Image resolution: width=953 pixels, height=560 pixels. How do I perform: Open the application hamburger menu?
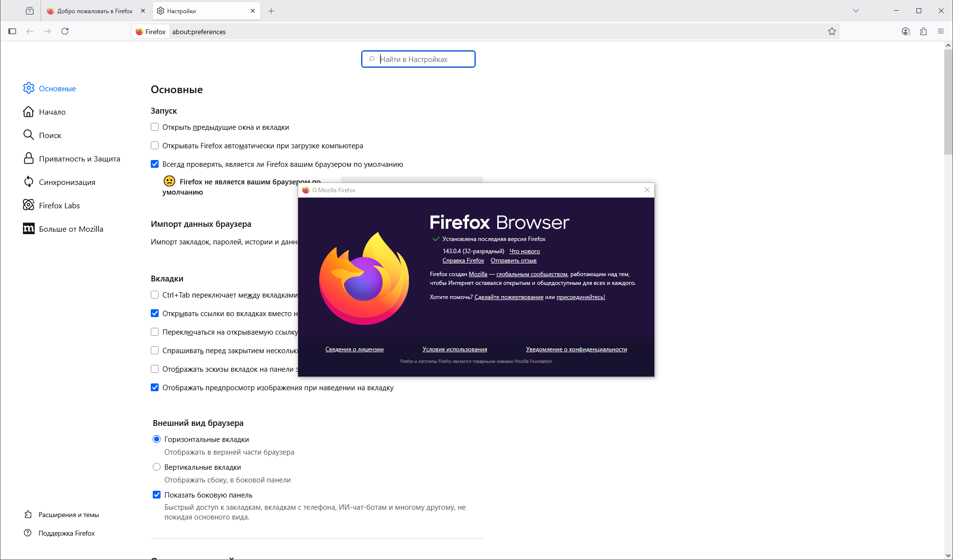click(941, 31)
